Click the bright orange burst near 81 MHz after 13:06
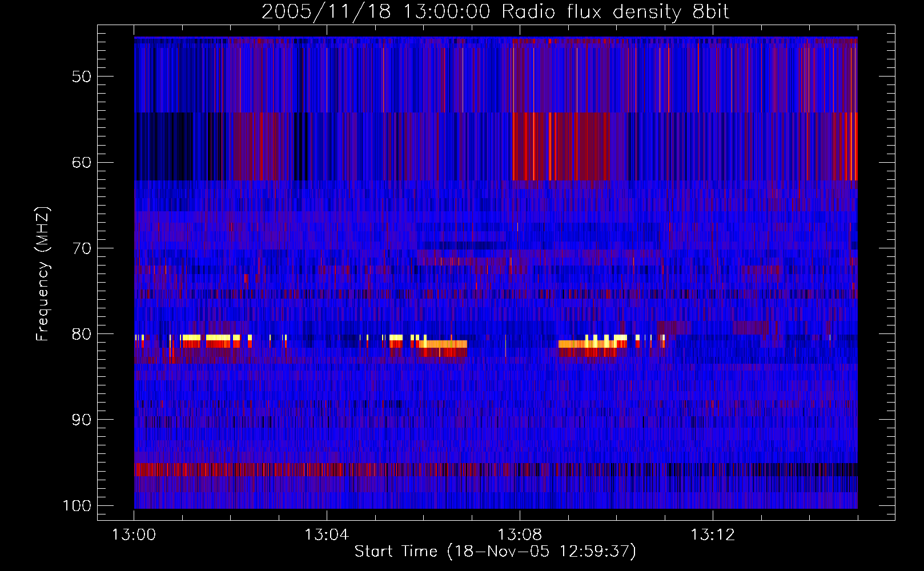 [443, 344]
